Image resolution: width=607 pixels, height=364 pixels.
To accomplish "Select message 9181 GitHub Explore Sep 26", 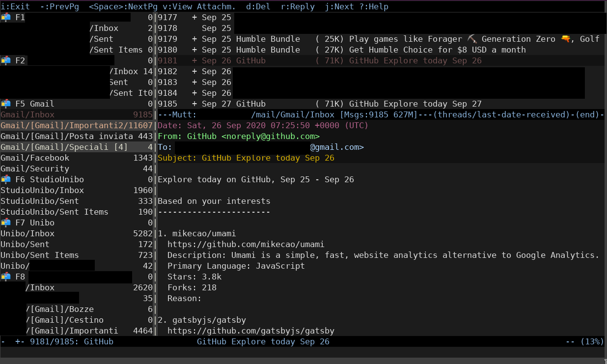I will click(381, 61).
